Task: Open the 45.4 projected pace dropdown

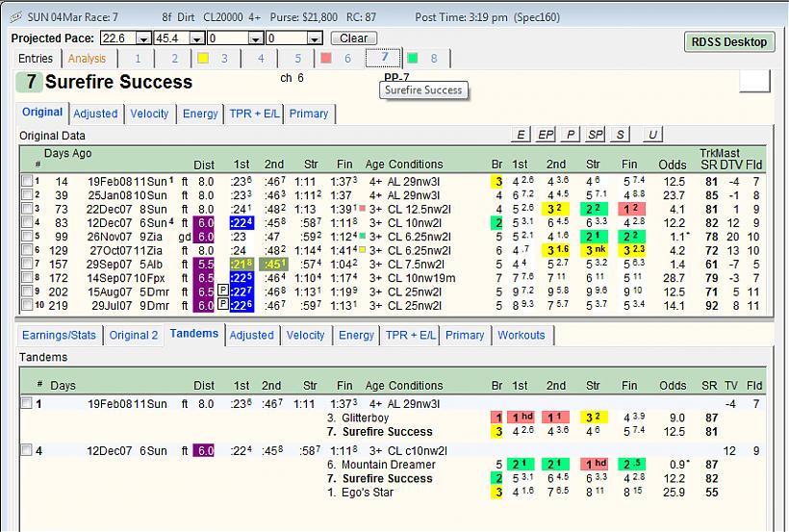Action: (x=197, y=38)
